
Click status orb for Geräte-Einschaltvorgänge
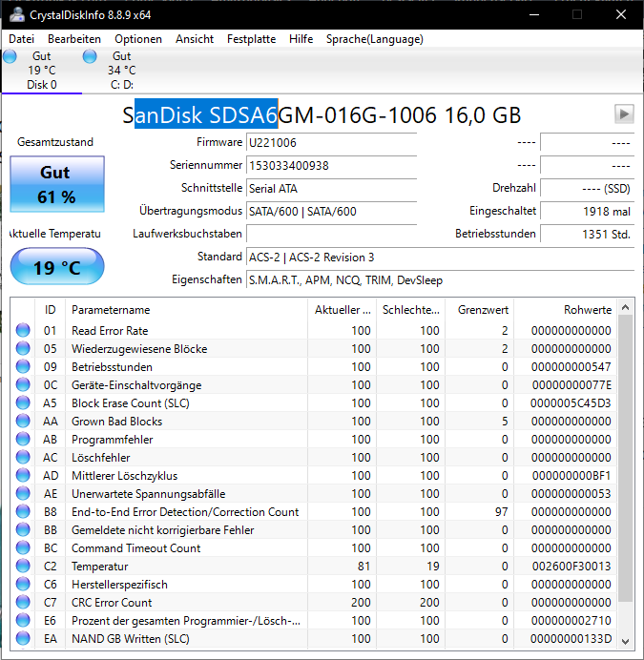tap(23, 384)
